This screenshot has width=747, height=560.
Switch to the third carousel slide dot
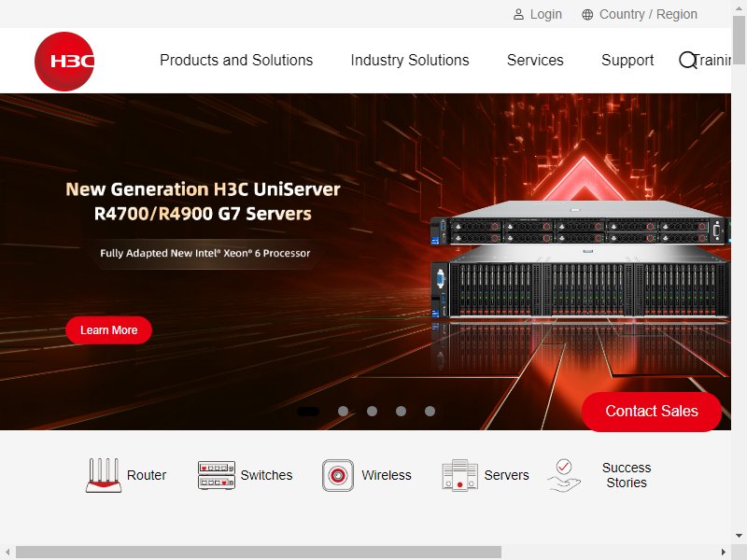point(372,412)
